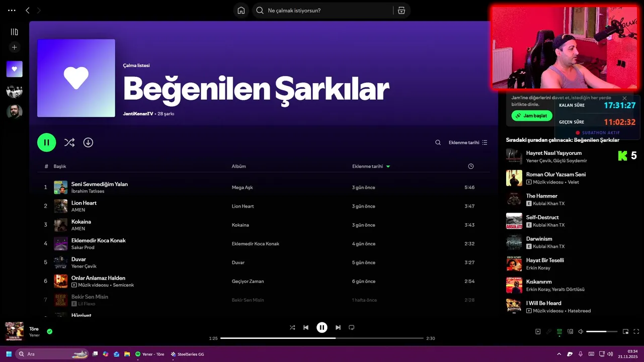This screenshot has width=644, height=362.
Task: Sort tracks by Başlık column
Action: tap(60, 166)
